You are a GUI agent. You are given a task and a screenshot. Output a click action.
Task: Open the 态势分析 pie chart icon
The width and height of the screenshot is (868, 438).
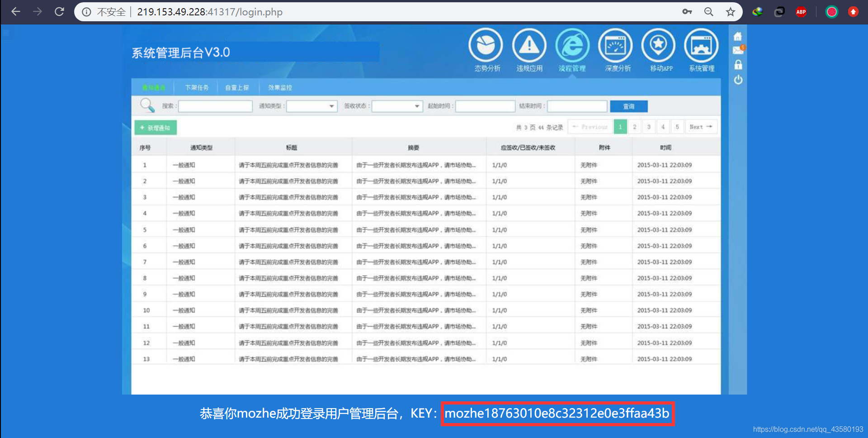tap(486, 45)
